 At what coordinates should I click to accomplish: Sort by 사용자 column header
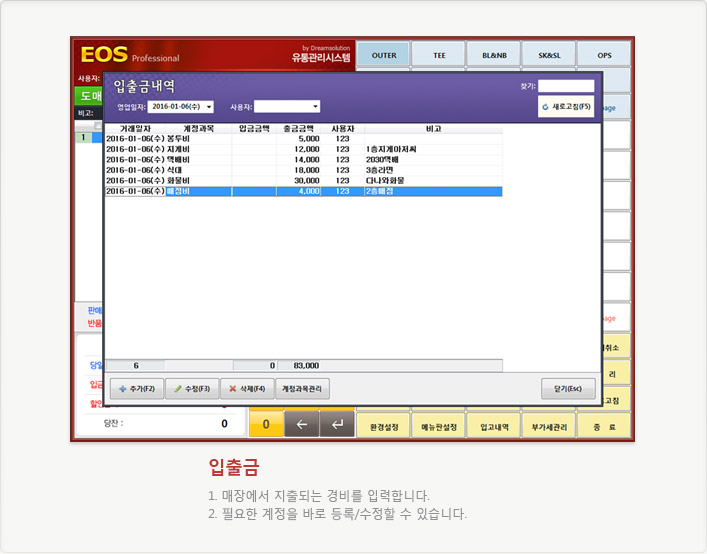[343, 129]
